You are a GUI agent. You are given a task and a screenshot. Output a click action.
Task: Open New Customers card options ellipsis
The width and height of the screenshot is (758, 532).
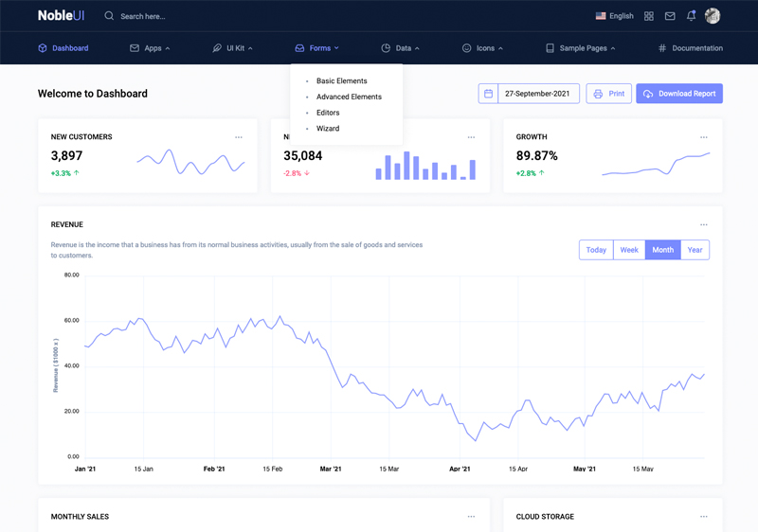(239, 137)
